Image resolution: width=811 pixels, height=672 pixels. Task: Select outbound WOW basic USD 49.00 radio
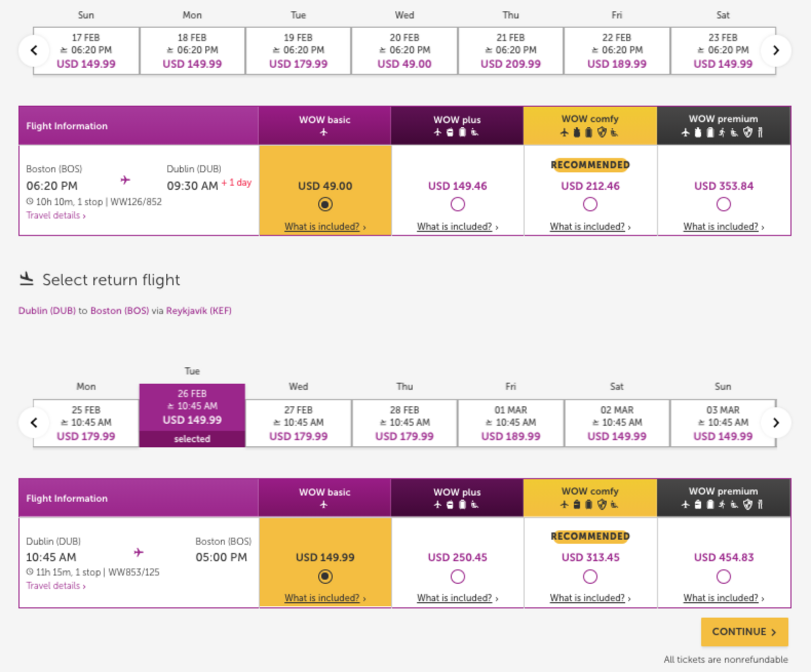[325, 204]
